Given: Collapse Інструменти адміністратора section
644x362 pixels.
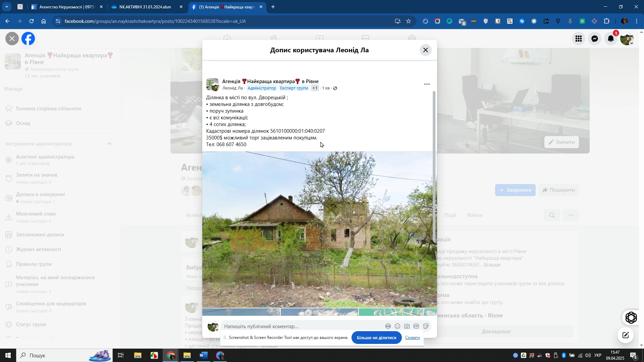Looking at the screenshot, I should click(109, 144).
